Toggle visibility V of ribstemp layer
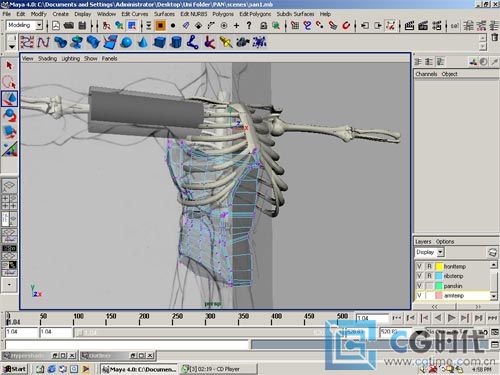Screen dimensions: 500x375 419,276
